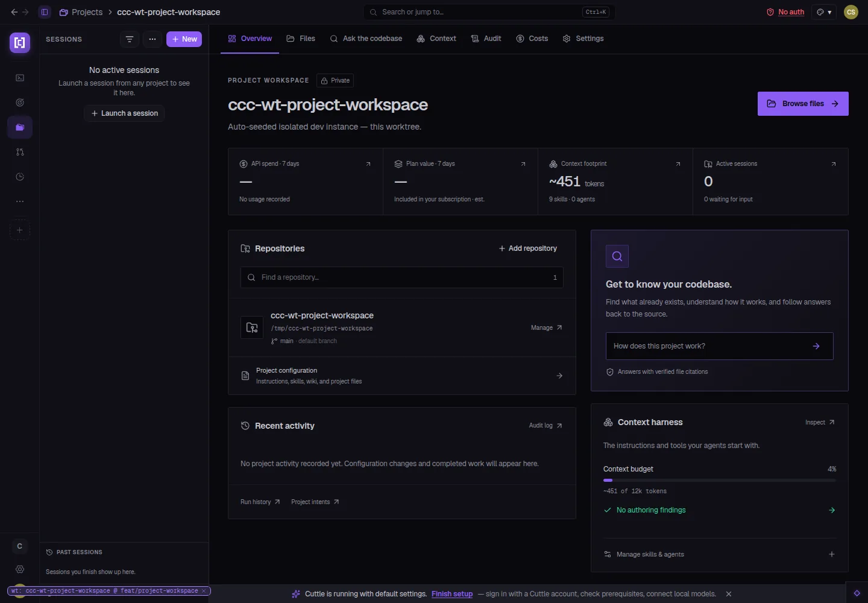Screen dimensions: 868x603
Task: Open the pull requests icon in left rail
Action: (x=20, y=152)
